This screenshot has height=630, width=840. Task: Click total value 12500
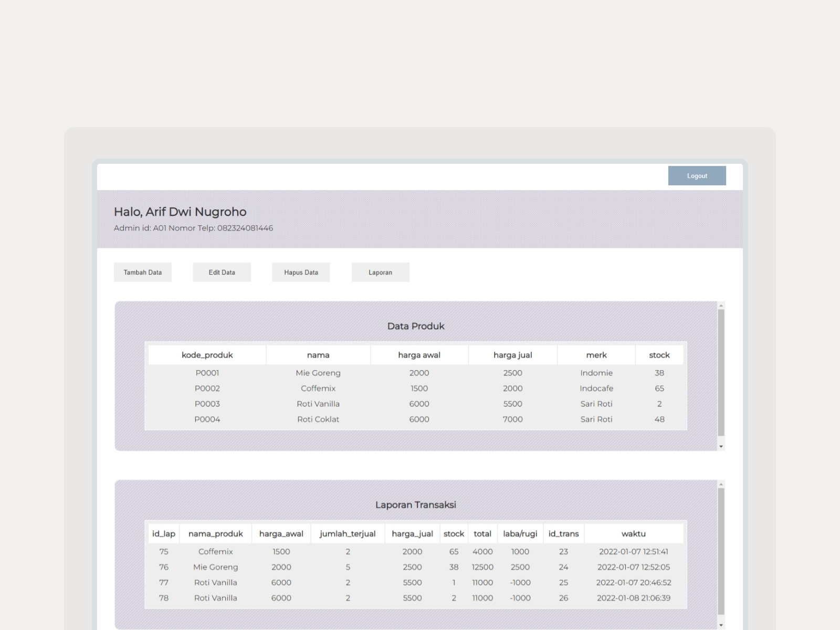click(x=482, y=567)
